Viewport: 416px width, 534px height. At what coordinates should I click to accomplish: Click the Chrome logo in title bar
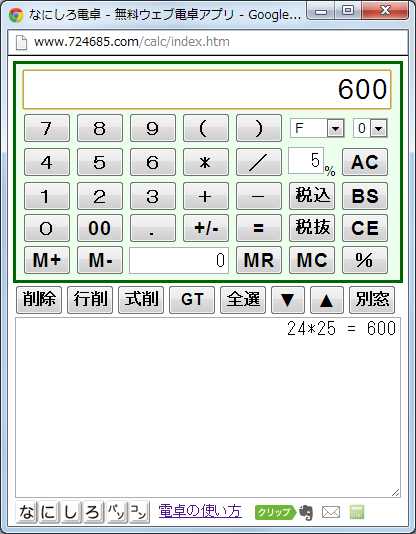click(16, 15)
